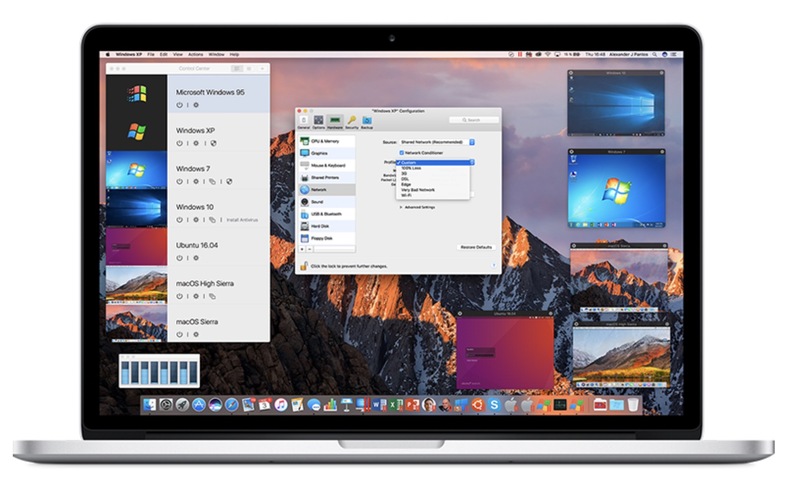Open Microsoft Word from the Dock
The image size is (800, 494).
click(379, 405)
